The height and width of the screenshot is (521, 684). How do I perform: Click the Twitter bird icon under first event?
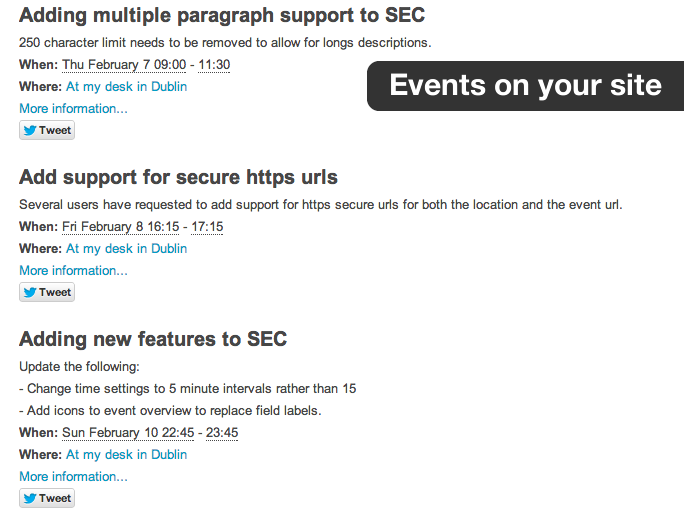pos(30,130)
